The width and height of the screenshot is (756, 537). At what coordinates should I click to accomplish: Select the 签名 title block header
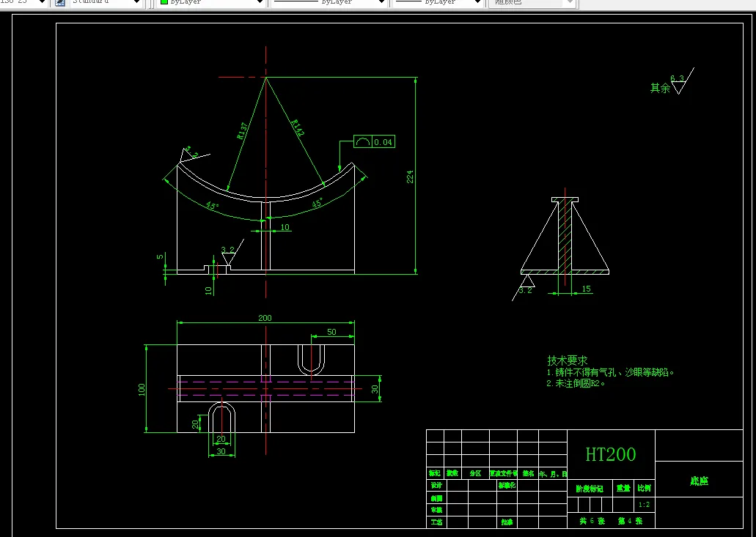(x=528, y=473)
